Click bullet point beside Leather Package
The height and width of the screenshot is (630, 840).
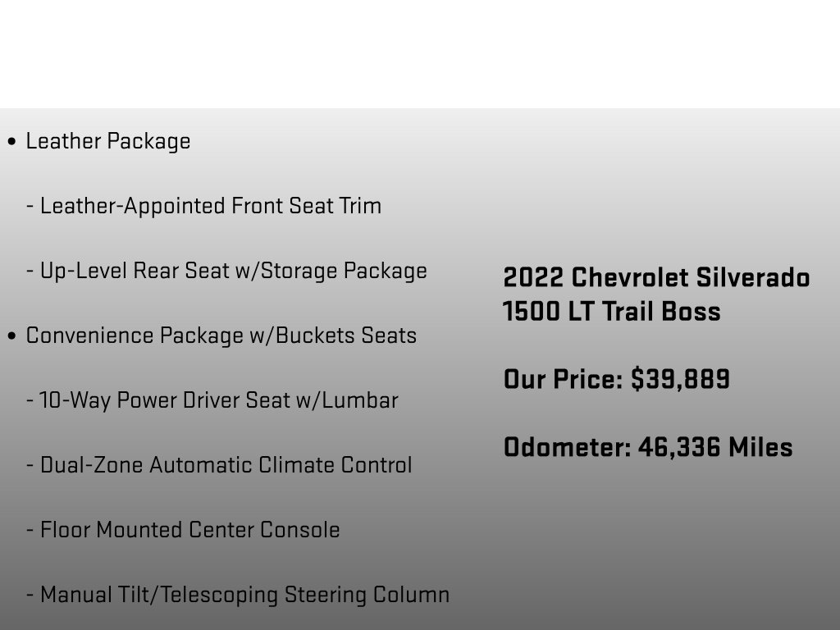coord(11,142)
